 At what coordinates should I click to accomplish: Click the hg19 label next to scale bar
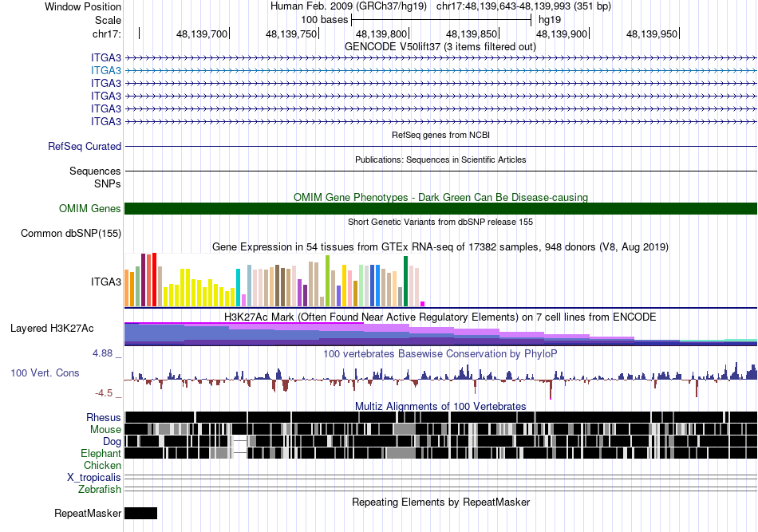coord(550,20)
